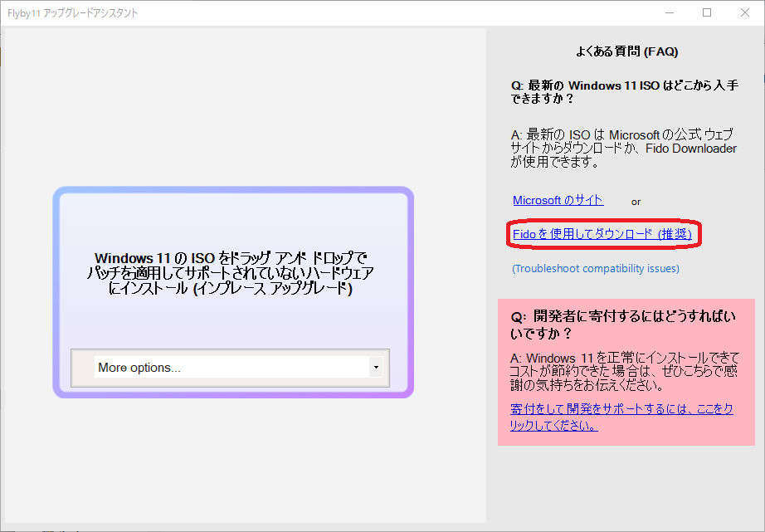Click Fido を使用してダウンロード (推奨) link
This screenshot has width=765, height=532.
pyautogui.click(x=602, y=234)
